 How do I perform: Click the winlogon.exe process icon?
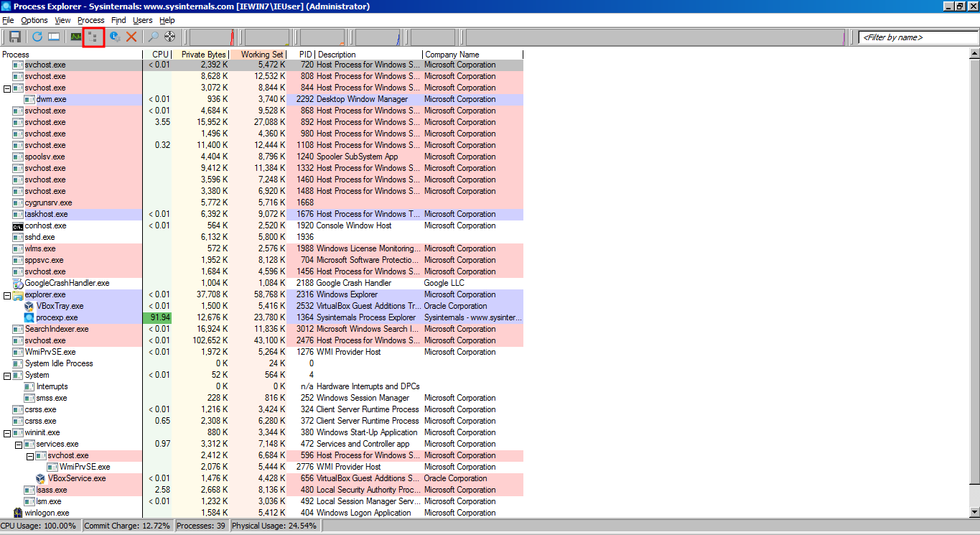pyautogui.click(x=18, y=513)
